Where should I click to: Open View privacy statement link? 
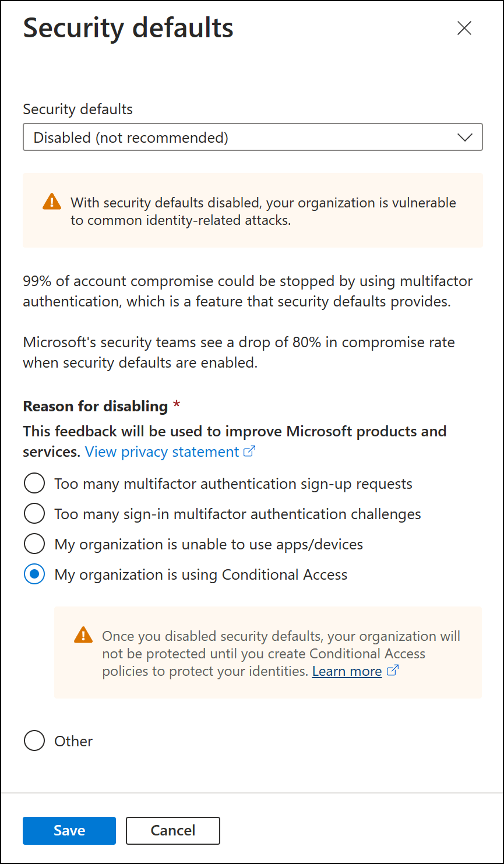[x=163, y=451]
